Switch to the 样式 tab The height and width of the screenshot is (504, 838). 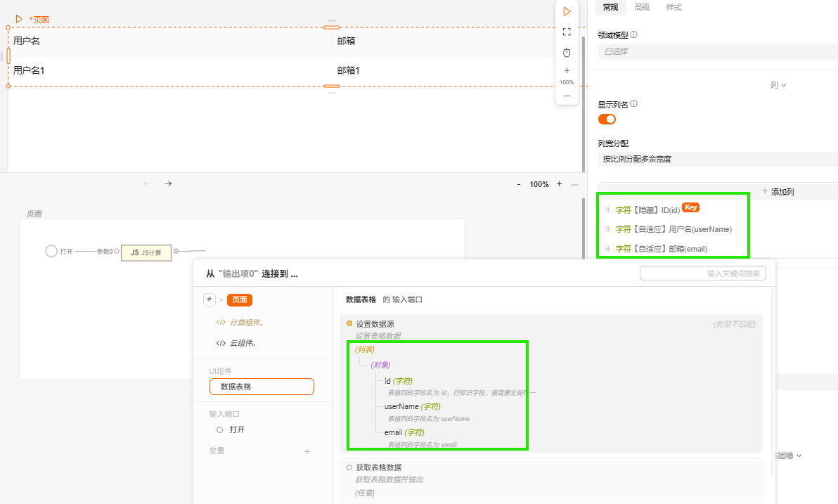click(673, 7)
